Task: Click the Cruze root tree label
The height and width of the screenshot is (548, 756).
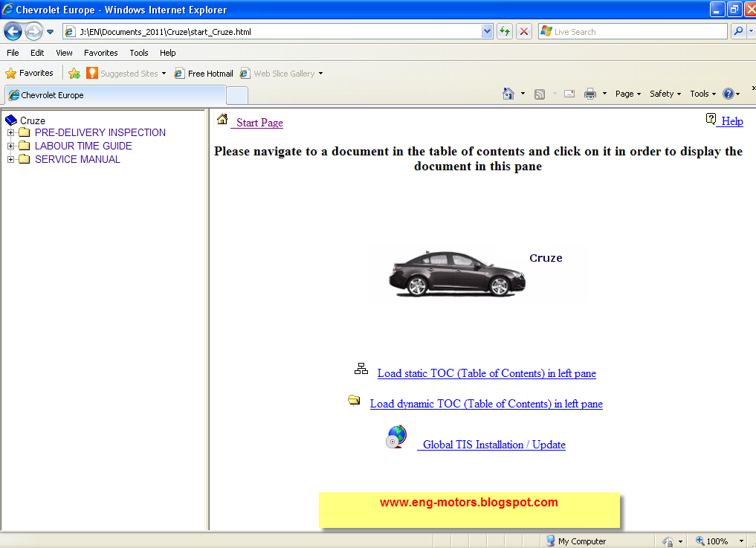Action: point(32,120)
